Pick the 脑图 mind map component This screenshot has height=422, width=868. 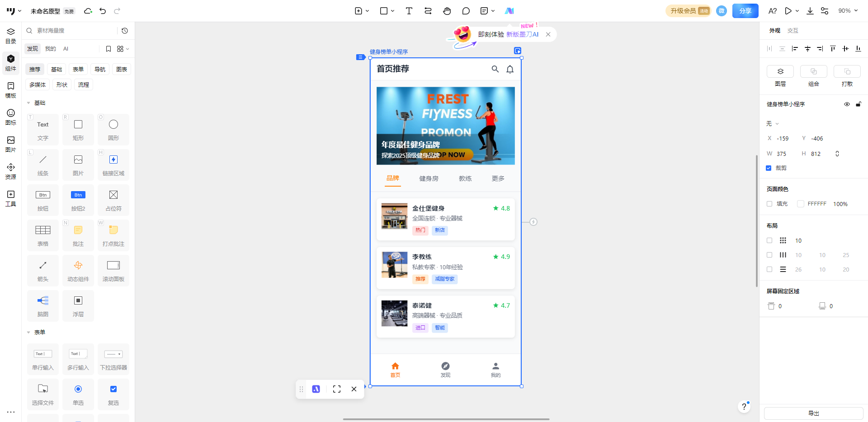43,305
